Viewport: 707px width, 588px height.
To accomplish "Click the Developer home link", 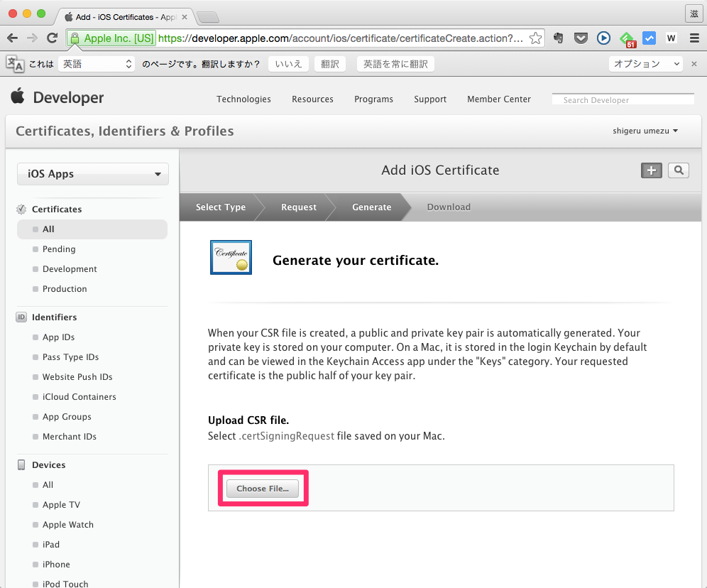I will 69,97.
